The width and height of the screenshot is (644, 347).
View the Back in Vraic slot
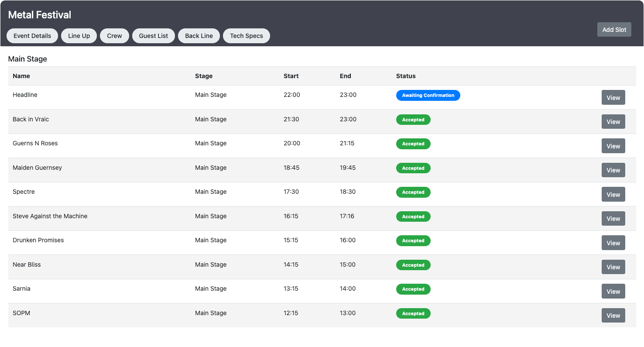[x=613, y=121]
